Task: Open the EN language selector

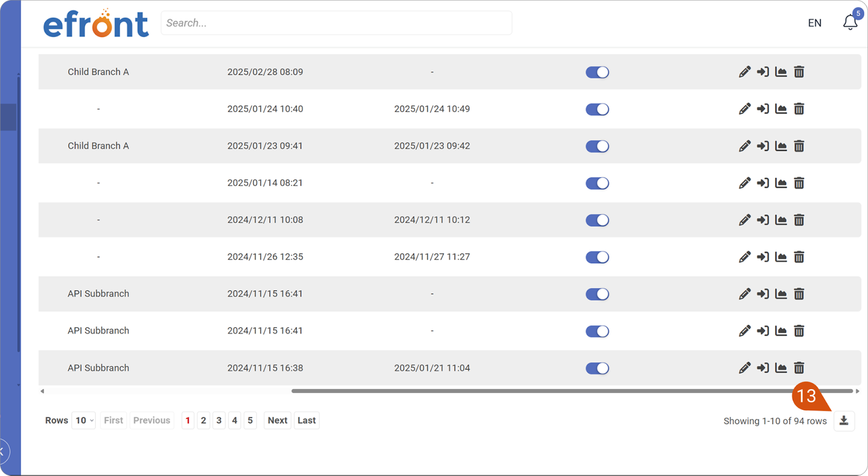Action: [x=814, y=23]
